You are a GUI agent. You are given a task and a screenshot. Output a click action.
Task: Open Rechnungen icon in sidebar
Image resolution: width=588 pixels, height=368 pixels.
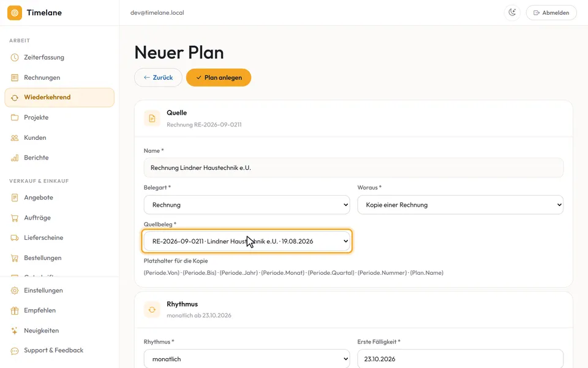coord(15,78)
